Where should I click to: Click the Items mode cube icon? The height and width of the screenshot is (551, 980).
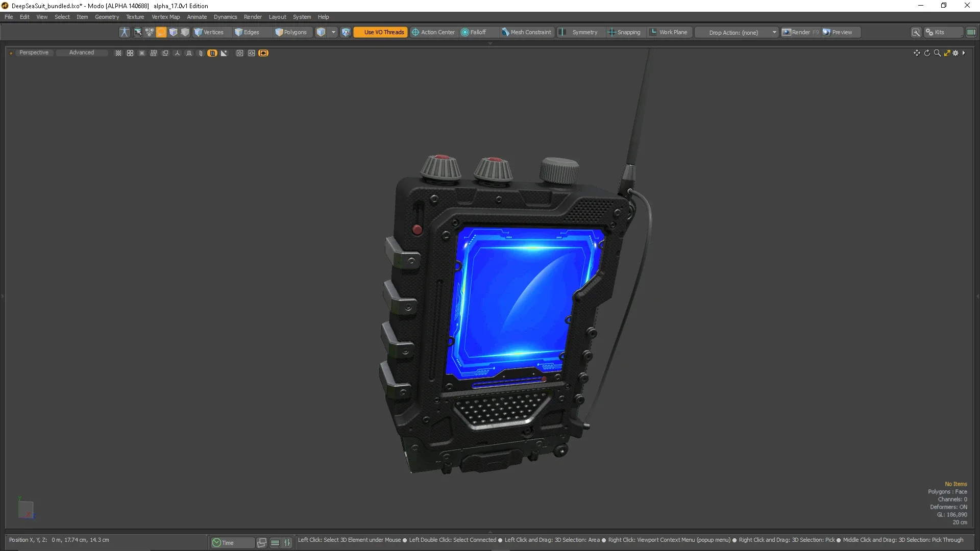point(321,32)
